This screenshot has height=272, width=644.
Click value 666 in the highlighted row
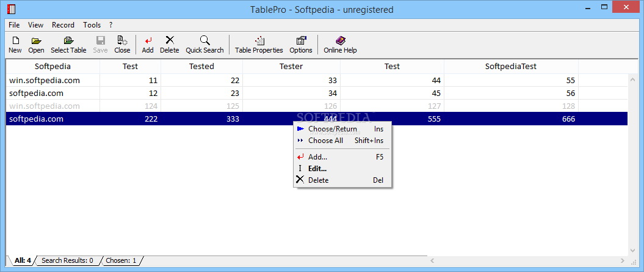pos(568,119)
